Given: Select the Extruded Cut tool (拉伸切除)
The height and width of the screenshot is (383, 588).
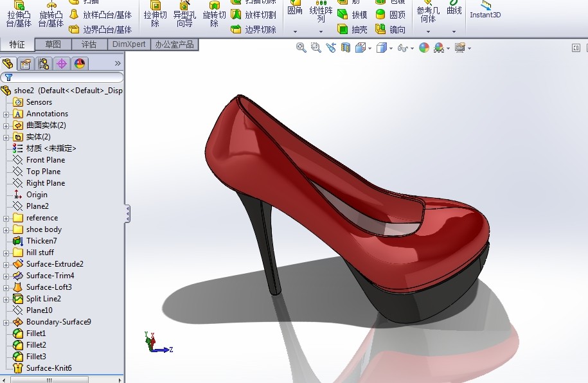Looking at the screenshot, I should (x=155, y=14).
